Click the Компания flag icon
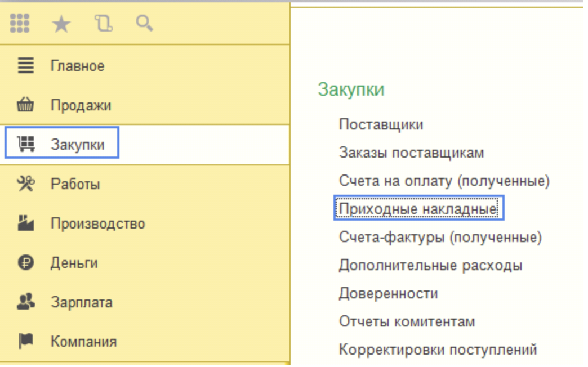 [x=25, y=341]
